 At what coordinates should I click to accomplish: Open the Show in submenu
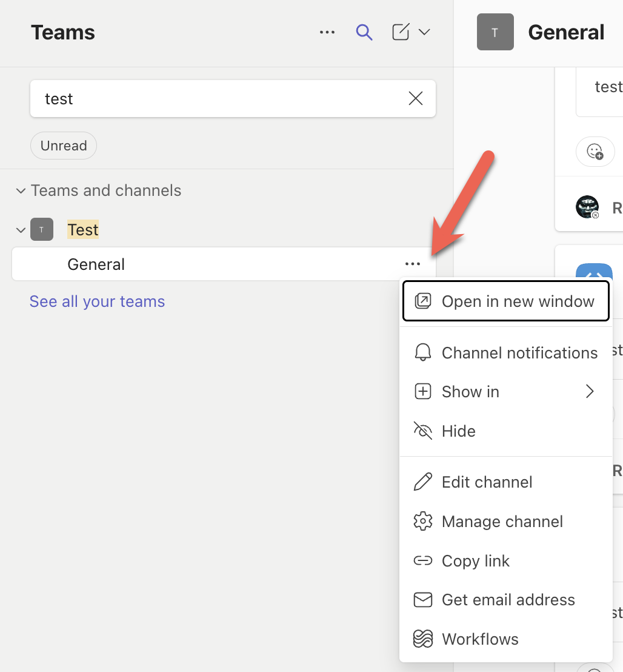[505, 391]
